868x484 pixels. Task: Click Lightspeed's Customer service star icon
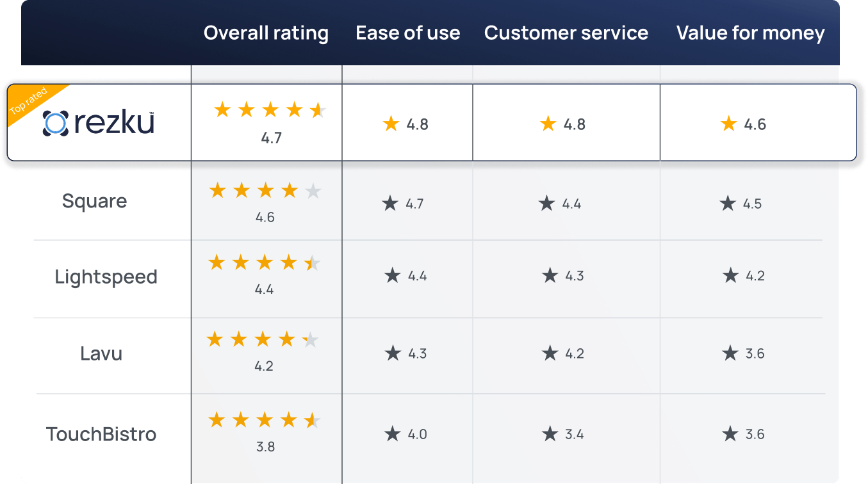550,276
